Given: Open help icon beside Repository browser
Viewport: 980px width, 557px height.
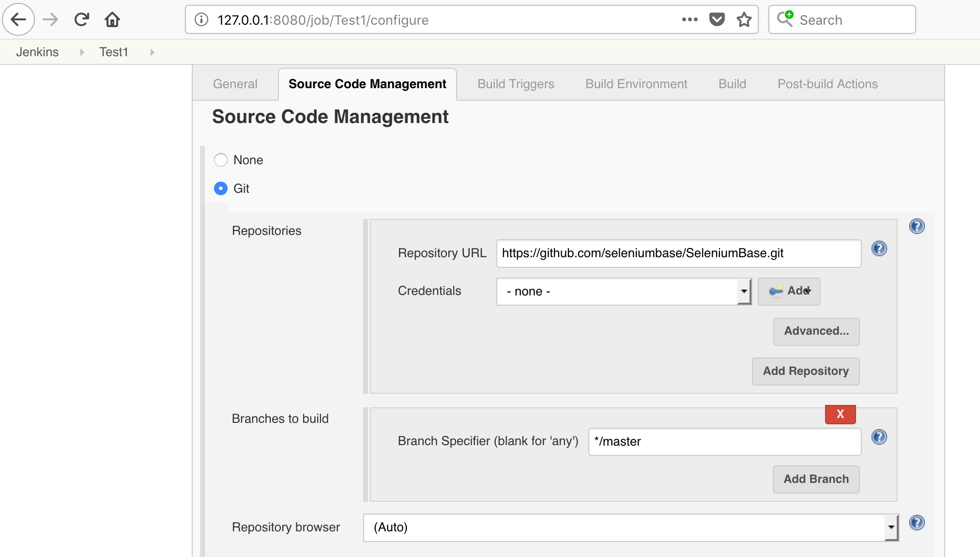Looking at the screenshot, I should click(917, 523).
